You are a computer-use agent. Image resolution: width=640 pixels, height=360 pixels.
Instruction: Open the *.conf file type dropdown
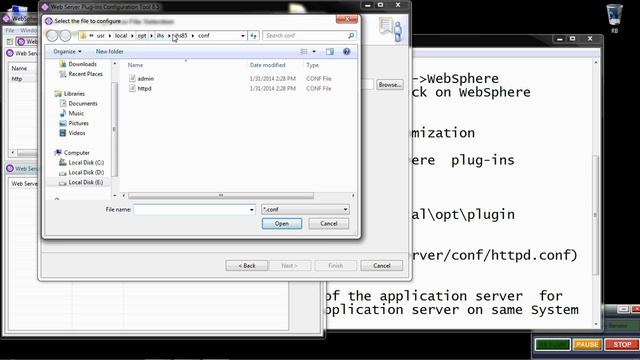305,209
